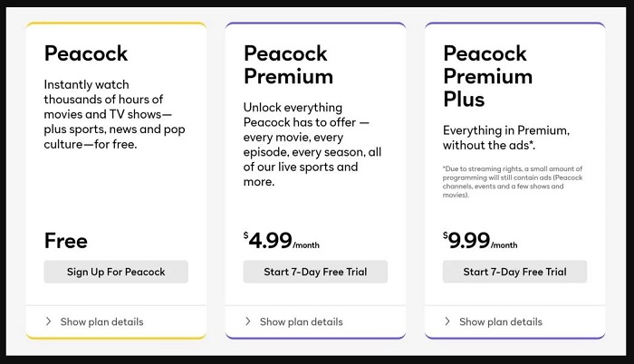Start 7-Day Free Trial for $4.99 plan
634x364 pixels.
(315, 272)
